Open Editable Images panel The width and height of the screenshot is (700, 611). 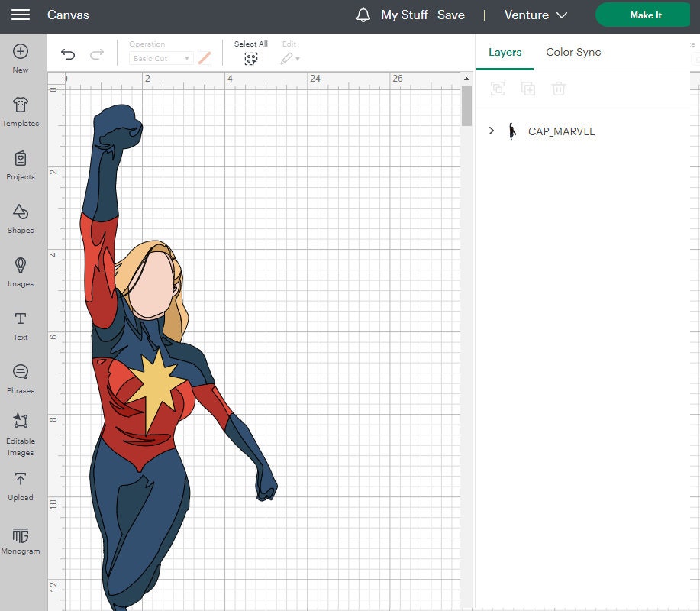pyautogui.click(x=20, y=432)
